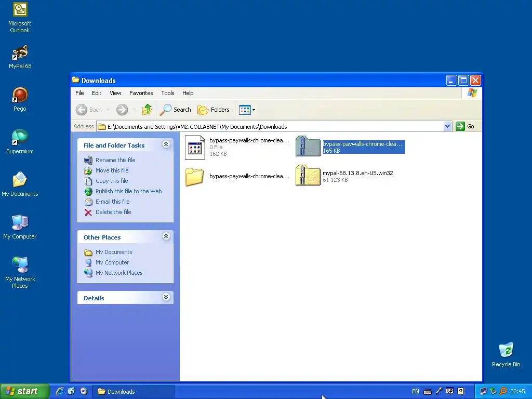Open the View menu
Image resolution: width=532 pixels, height=399 pixels.
[x=115, y=93]
